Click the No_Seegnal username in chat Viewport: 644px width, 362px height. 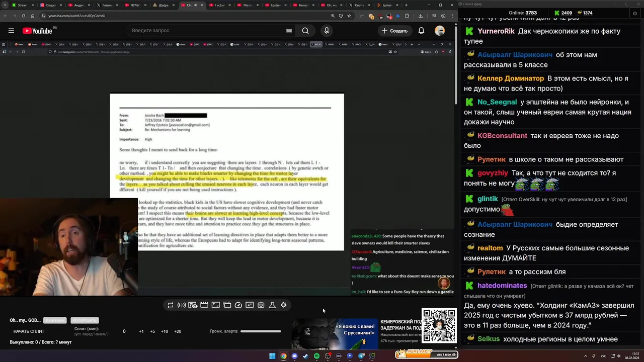(x=497, y=102)
